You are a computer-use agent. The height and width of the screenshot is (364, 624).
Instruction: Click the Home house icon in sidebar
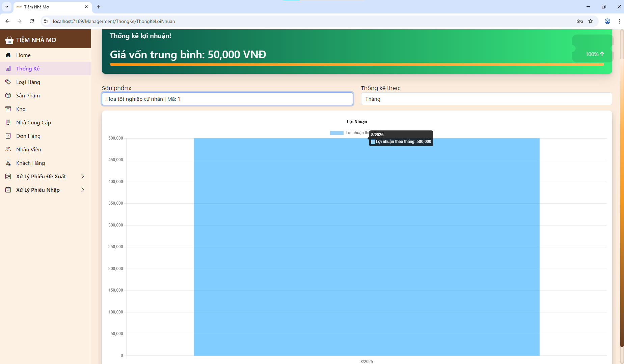[x=8, y=55]
